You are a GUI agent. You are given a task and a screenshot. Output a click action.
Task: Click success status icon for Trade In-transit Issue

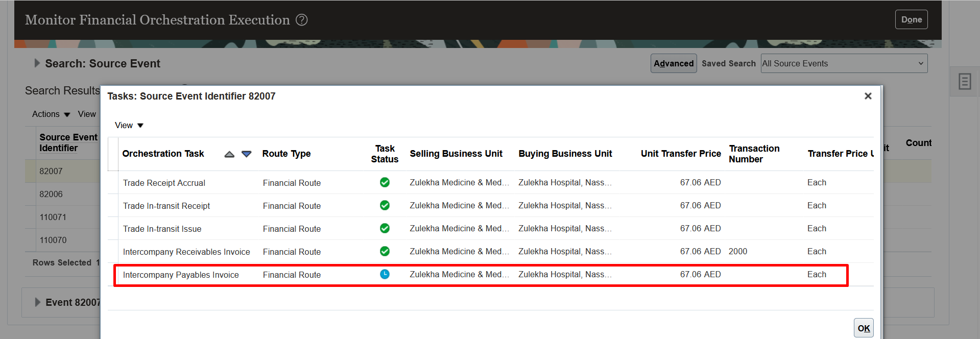coord(385,228)
